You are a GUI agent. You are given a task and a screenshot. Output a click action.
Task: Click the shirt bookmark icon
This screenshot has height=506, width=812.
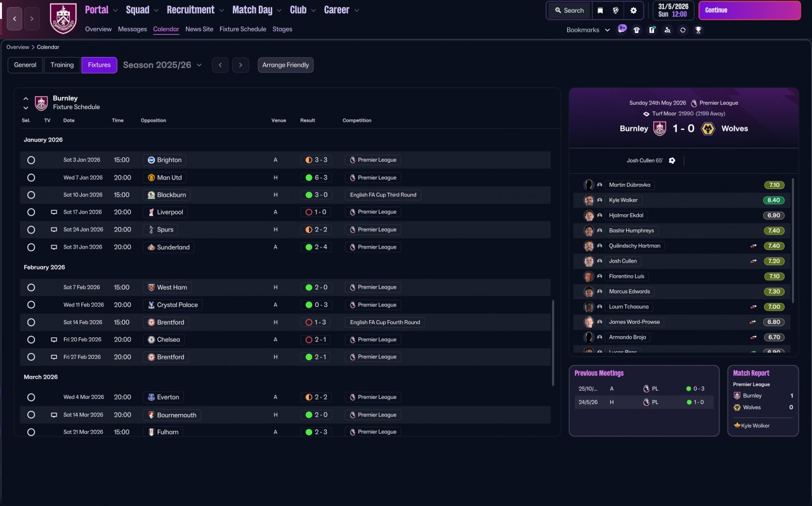point(636,30)
